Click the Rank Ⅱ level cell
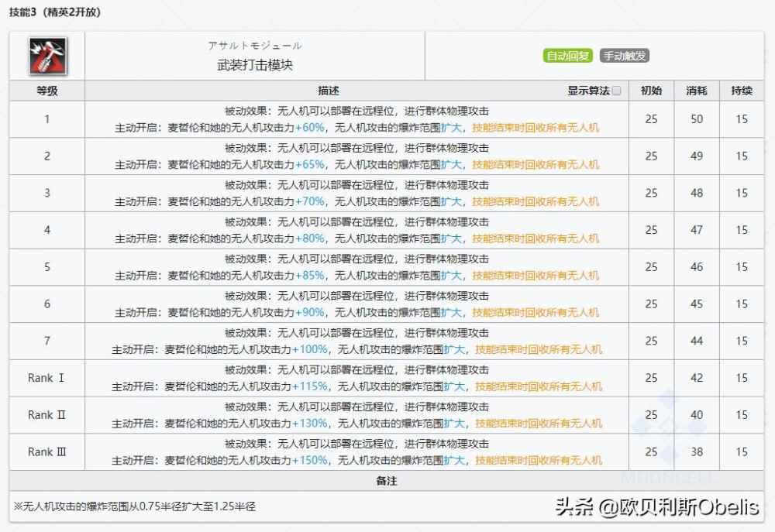This screenshot has height=532, width=775. point(46,415)
